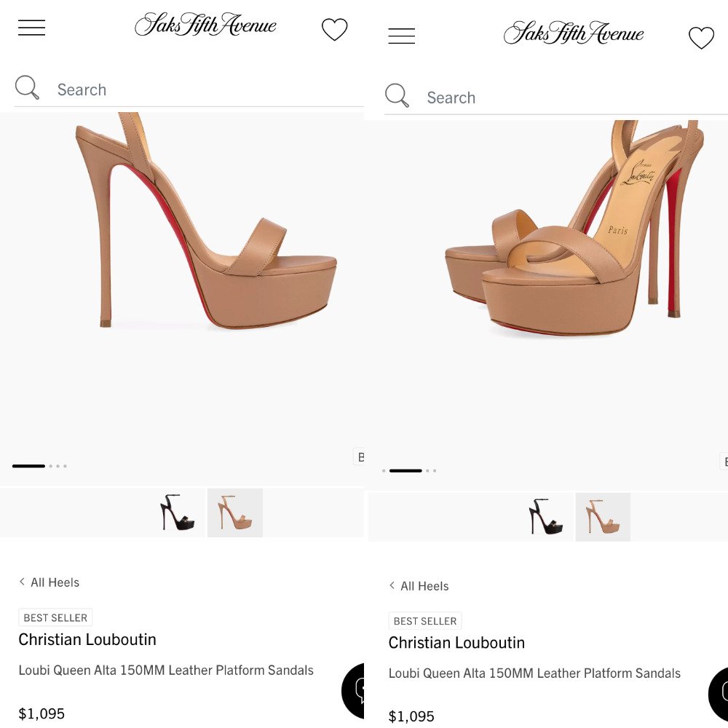This screenshot has width=728, height=728.
Task: Tap the wishlist heart in right panel
Action: click(701, 38)
